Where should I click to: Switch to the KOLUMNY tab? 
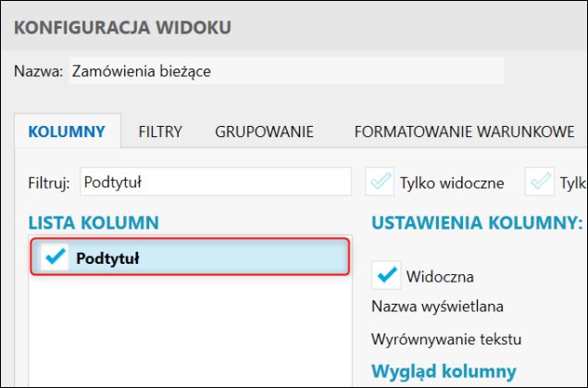pos(67,131)
